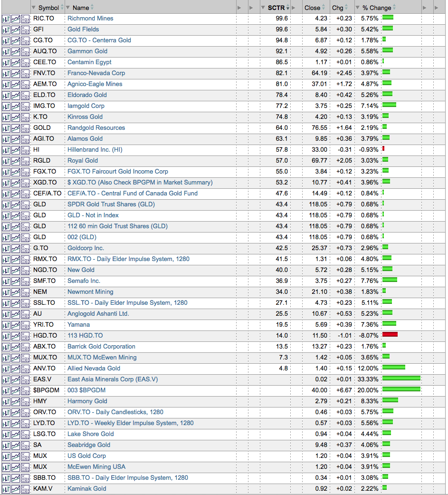This screenshot has height=495, width=448.
Task: Open the dropdown triangle left of Name header
Action: coord(68,8)
